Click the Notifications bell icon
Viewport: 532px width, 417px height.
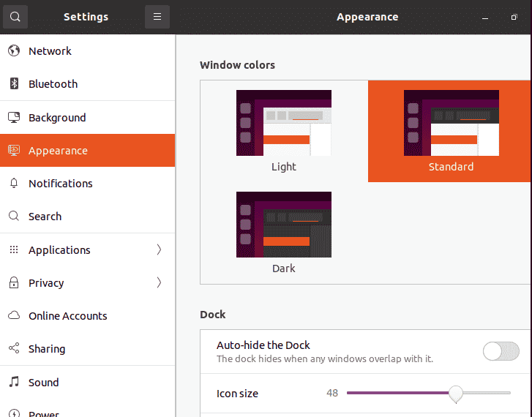14,183
